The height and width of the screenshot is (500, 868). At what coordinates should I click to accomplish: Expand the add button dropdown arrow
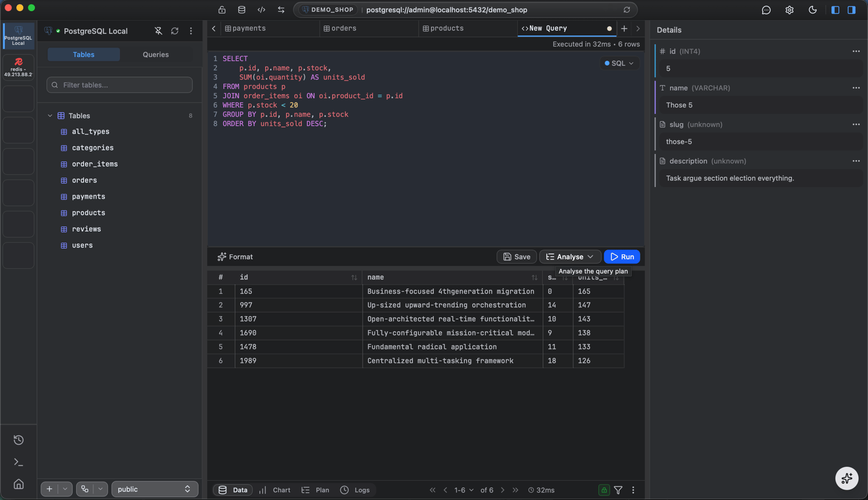[65, 489]
